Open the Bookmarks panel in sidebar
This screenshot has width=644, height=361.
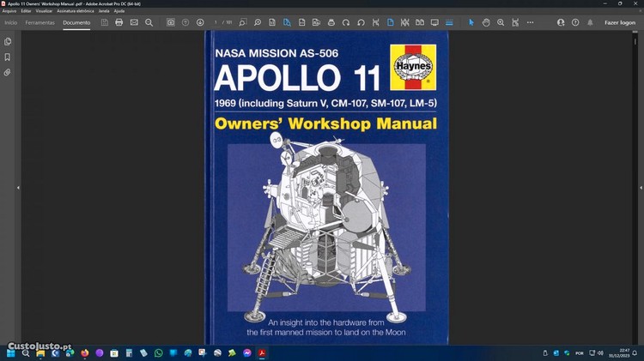[8, 57]
